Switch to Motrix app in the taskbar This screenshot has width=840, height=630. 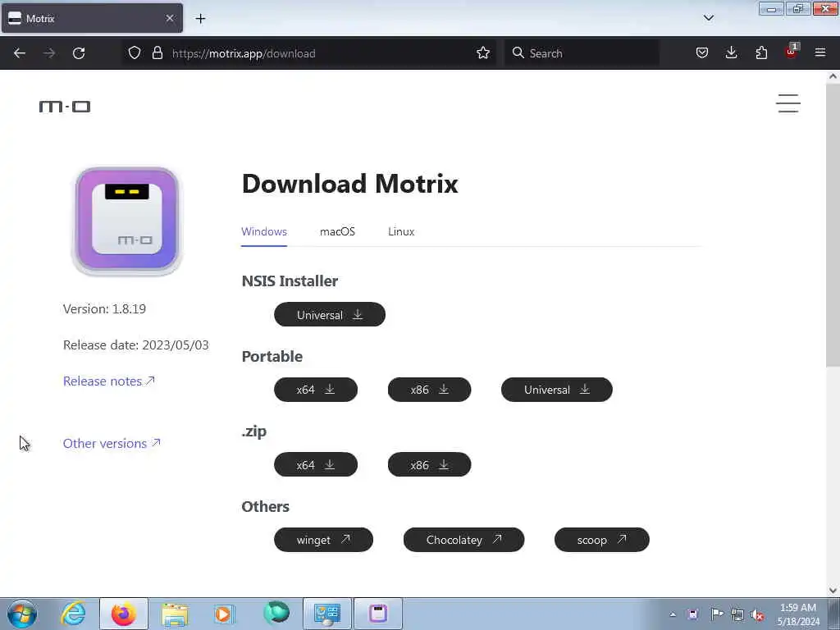click(378, 614)
